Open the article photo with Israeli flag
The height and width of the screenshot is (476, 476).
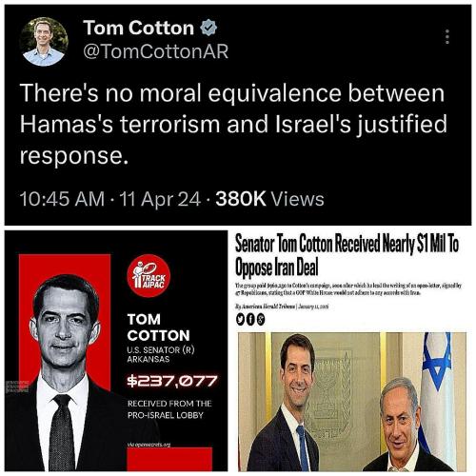tap(352, 402)
